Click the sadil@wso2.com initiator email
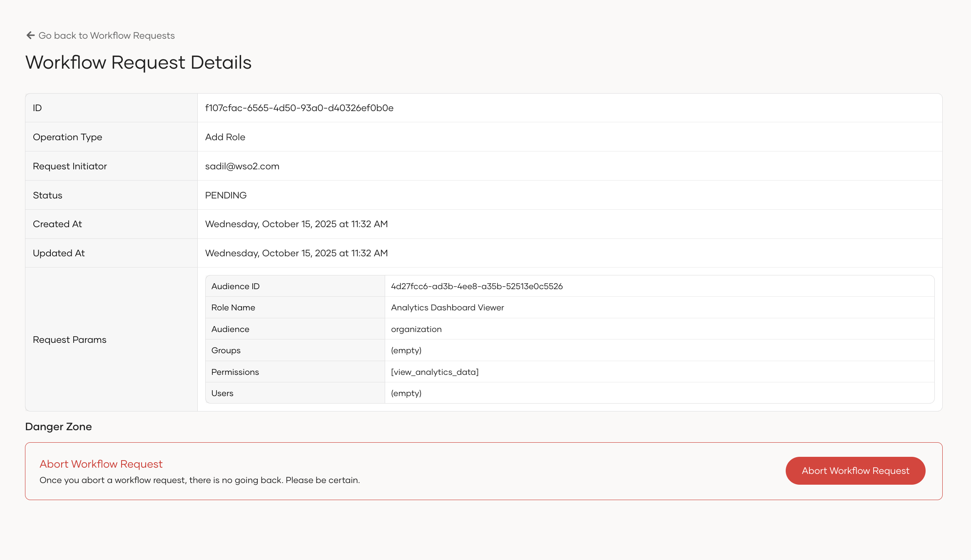The image size is (971, 560). tap(242, 166)
